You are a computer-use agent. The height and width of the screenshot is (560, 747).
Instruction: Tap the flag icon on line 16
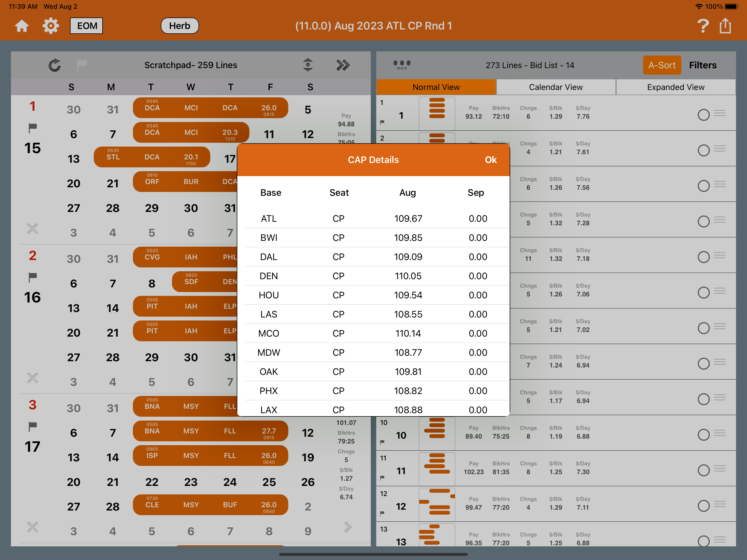(33, 277)
